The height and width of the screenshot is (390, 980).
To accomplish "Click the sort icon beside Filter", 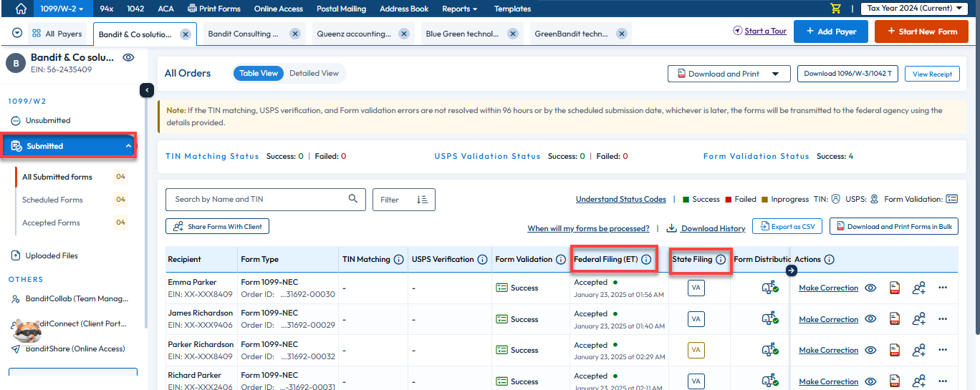I will point(422,200).
